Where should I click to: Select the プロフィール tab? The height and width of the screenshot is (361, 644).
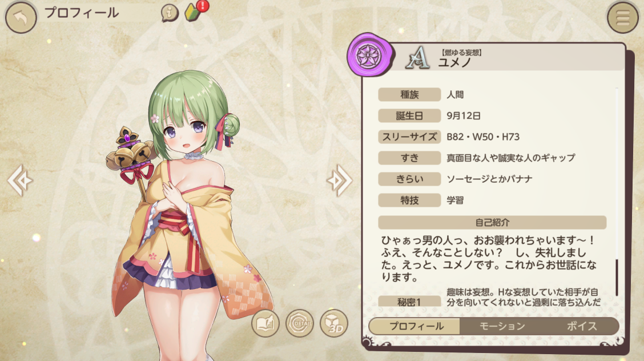(x=415, y=326)
